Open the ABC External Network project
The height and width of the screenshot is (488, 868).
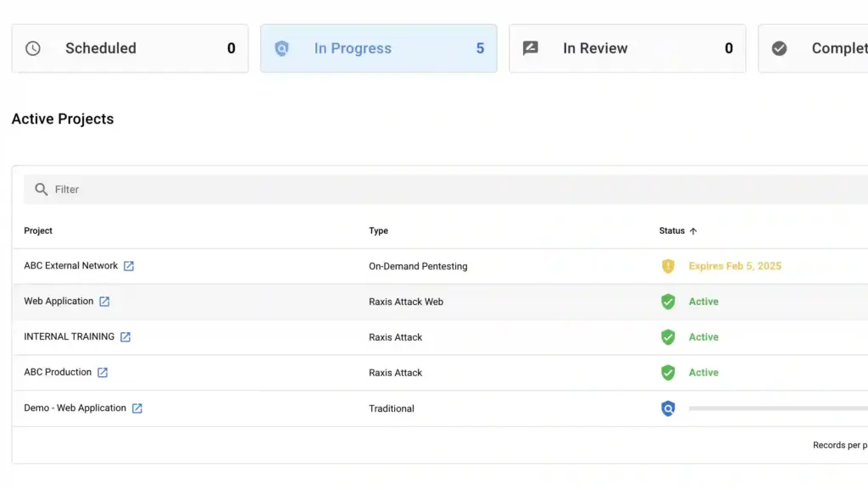click(x=71, y=265)
